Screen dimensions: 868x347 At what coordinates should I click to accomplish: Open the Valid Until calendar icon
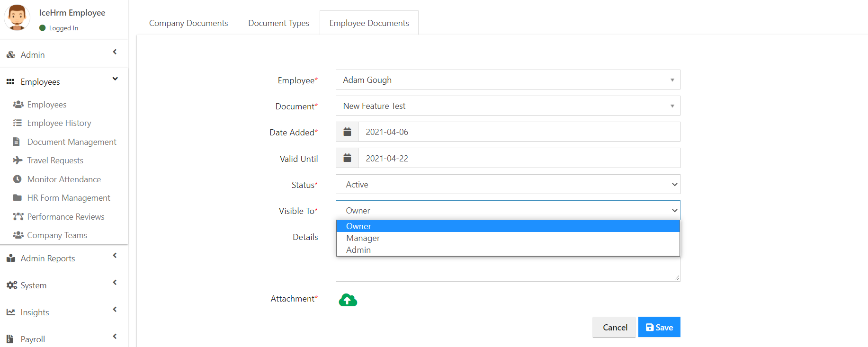(347, 158)
